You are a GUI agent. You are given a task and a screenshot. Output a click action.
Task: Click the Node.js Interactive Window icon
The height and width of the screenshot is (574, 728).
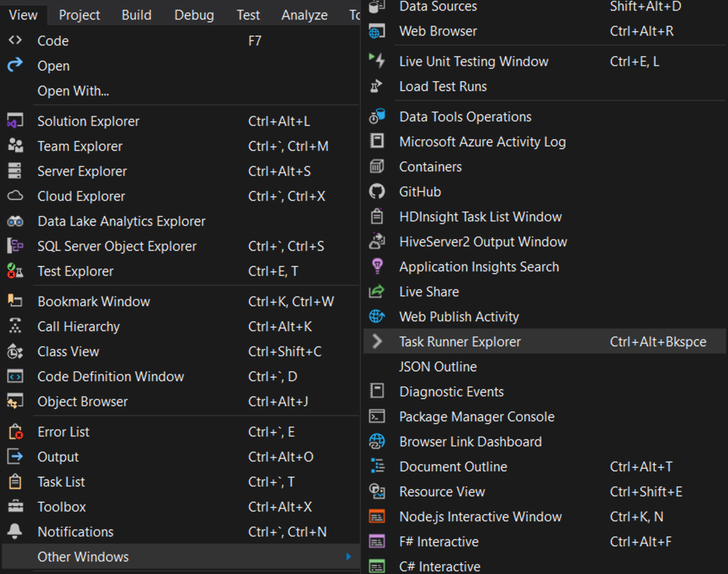pyautogui.click(x=377, y=516)
